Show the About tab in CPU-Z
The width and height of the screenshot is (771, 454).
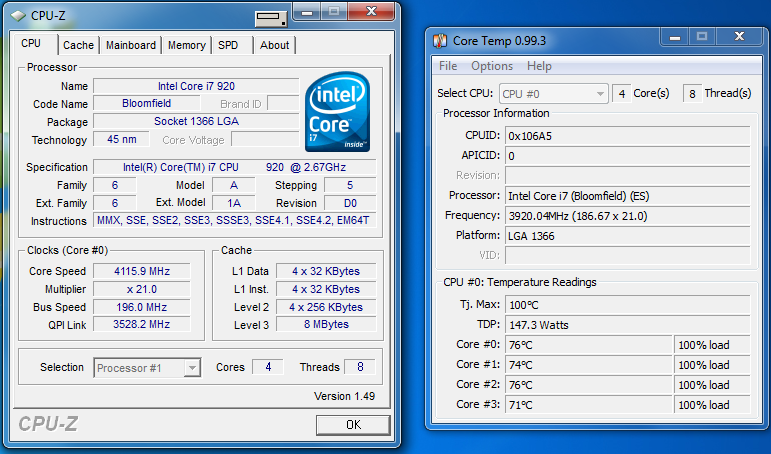tap(274, 45)
